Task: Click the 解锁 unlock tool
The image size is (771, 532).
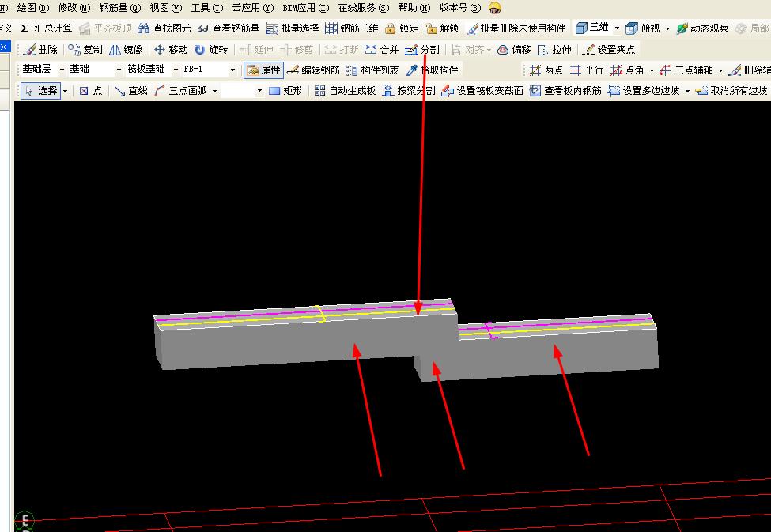Action: click(442, 28)
